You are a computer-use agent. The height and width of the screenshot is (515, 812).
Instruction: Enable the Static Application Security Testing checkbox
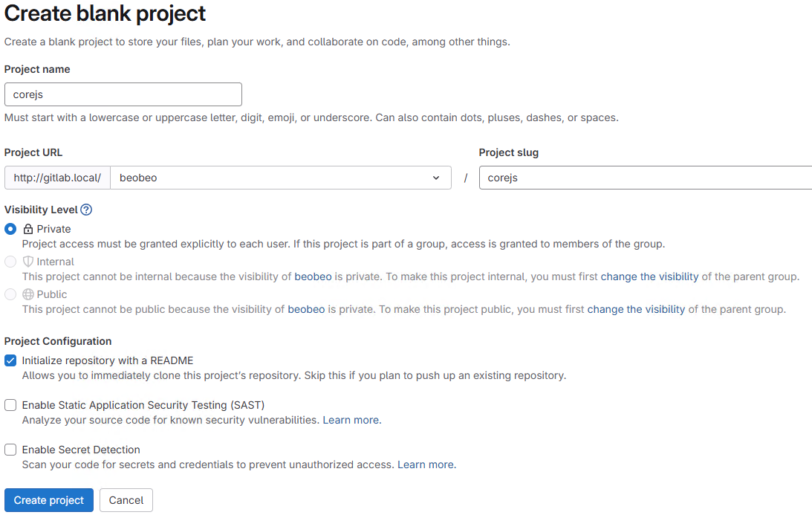(x=10, y=405)
